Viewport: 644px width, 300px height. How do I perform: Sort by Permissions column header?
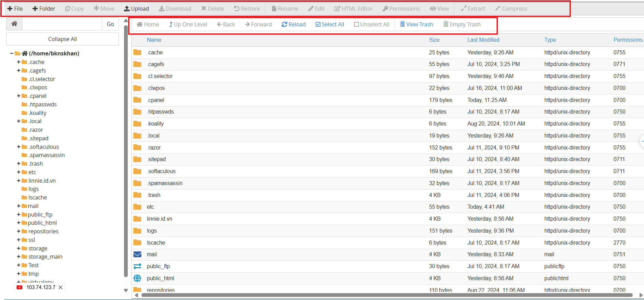pos(628,40)
